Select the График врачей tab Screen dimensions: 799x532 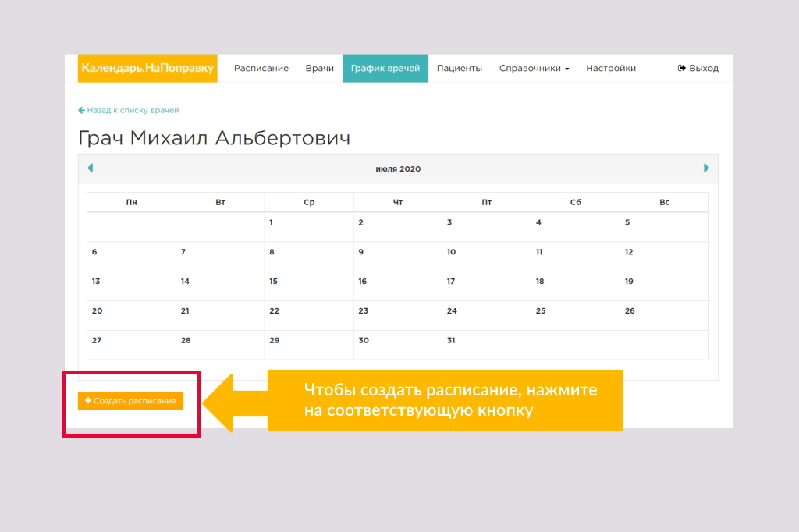click(385, 69)
